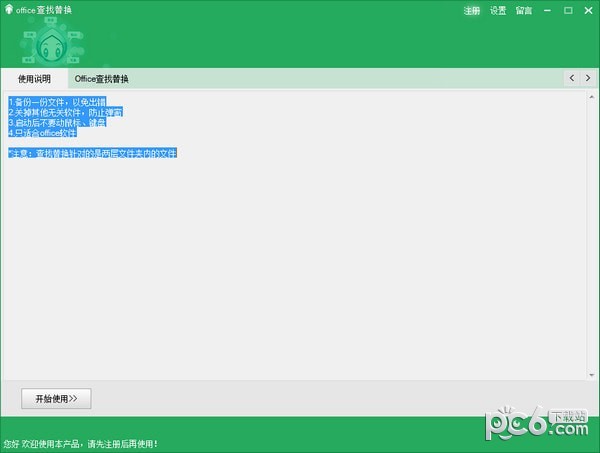Click the status bar welcome message
Image resolution: width=600 pixels, height=453 pixels.
click(x=80, y=444)
